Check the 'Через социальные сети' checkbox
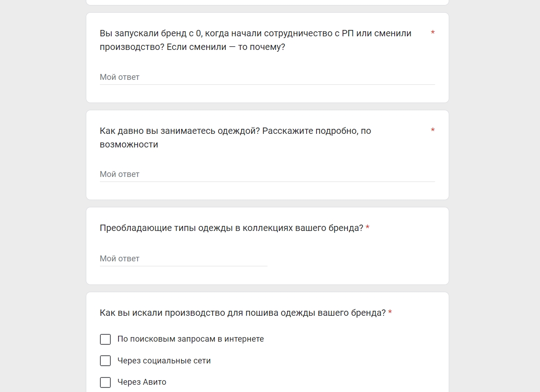The image size is (540, 392). point(105,361)
